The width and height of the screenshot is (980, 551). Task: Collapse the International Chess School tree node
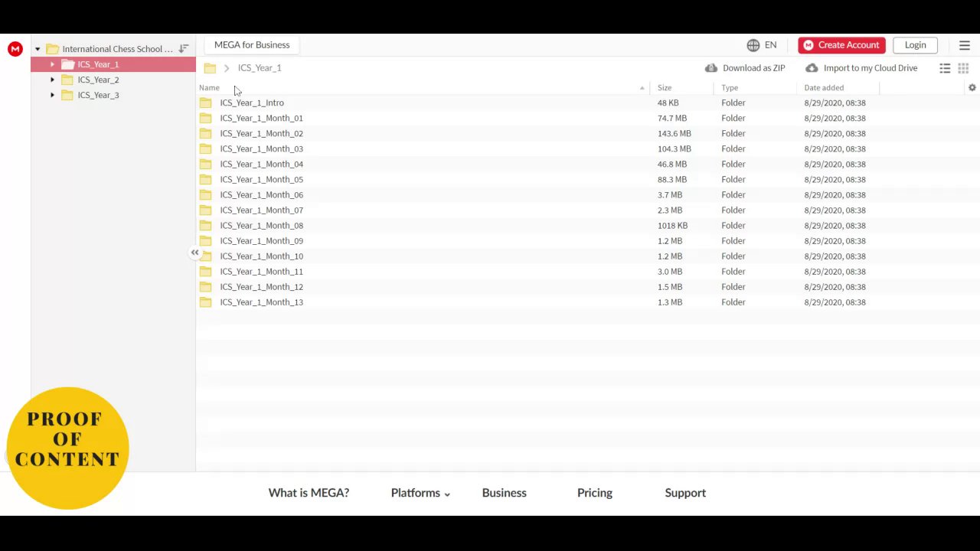(x=38, y=49)
